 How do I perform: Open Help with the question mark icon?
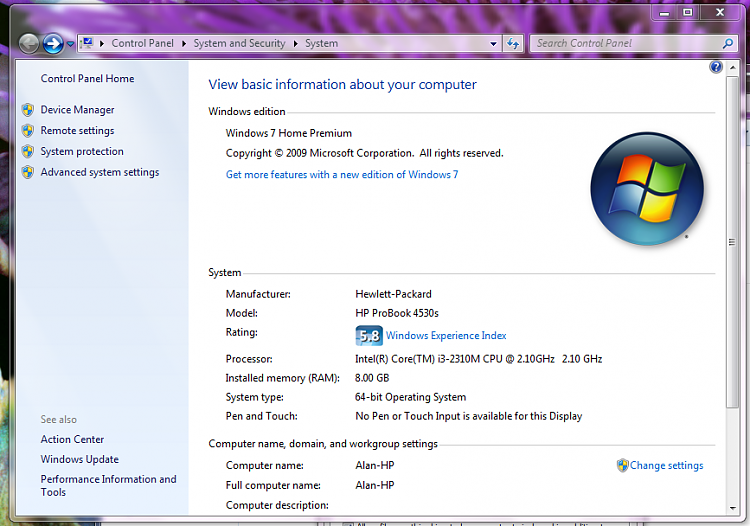pos(716,67)
